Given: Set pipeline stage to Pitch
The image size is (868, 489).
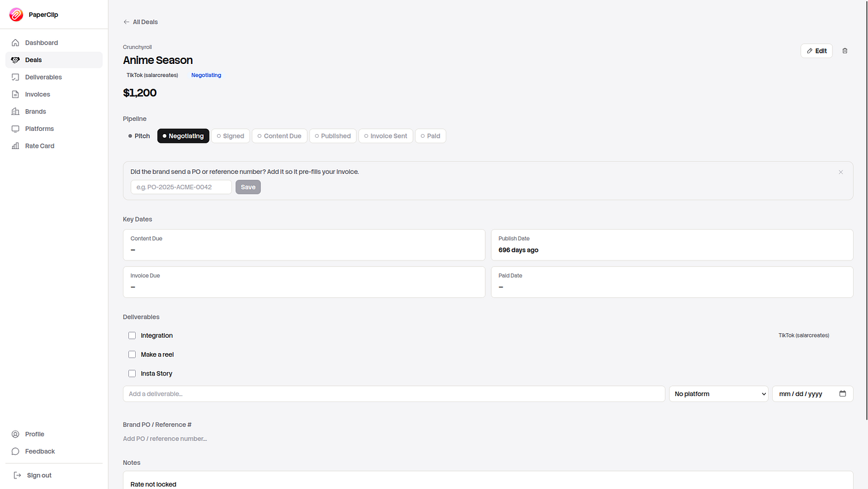Looking at the screenshot, I should point(139,136).
